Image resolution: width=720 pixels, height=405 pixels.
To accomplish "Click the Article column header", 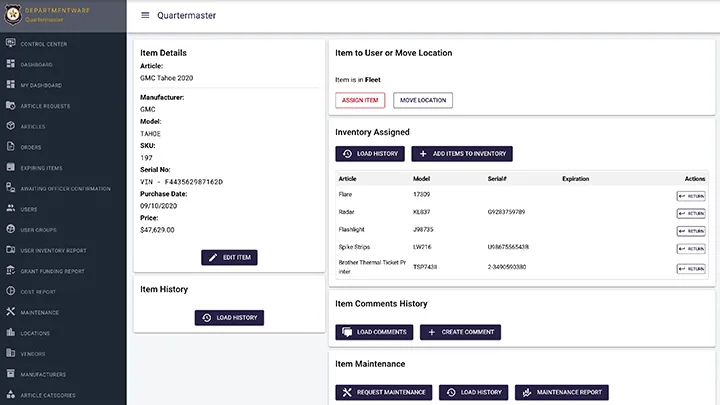I will (347, 179).
